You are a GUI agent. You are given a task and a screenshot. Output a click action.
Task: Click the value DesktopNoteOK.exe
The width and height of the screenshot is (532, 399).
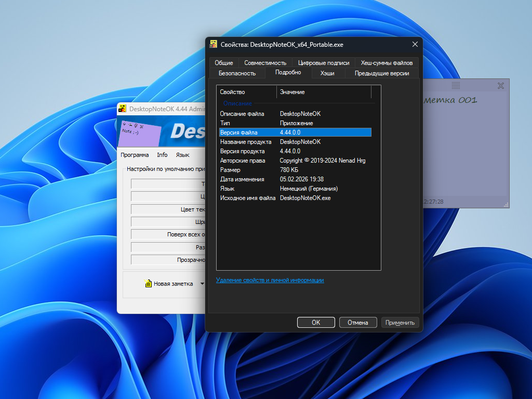(x=305, y=198)
